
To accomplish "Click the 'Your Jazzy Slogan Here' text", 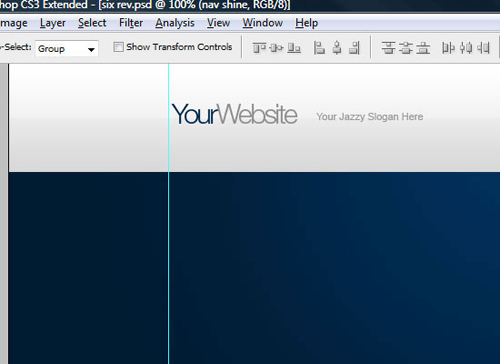I will point(370,117).
